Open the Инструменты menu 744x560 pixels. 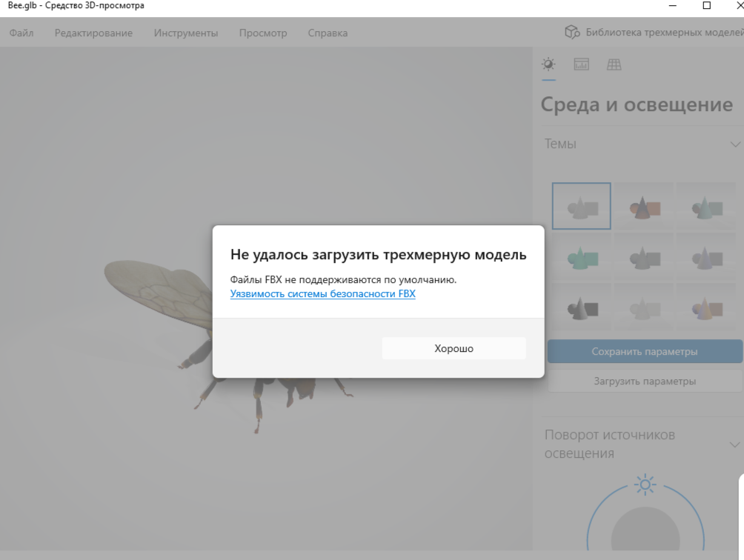click(x=186, y=33)
